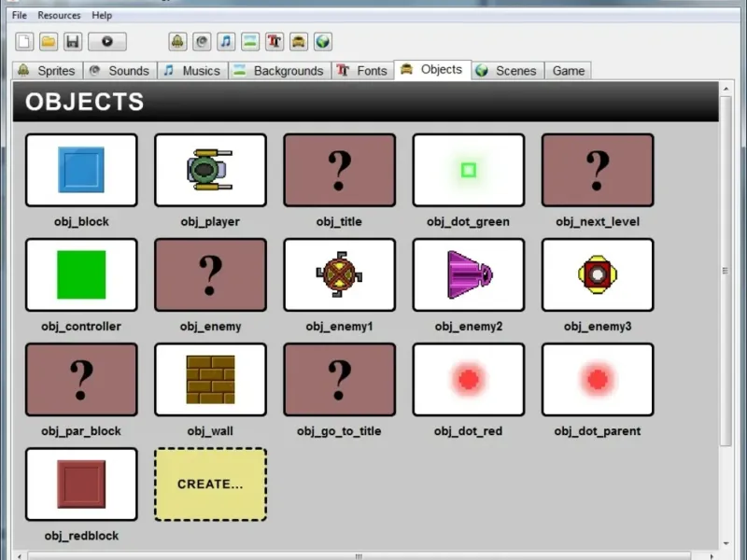Click the Objects car toolbar icon

click(x=299, y=42)
